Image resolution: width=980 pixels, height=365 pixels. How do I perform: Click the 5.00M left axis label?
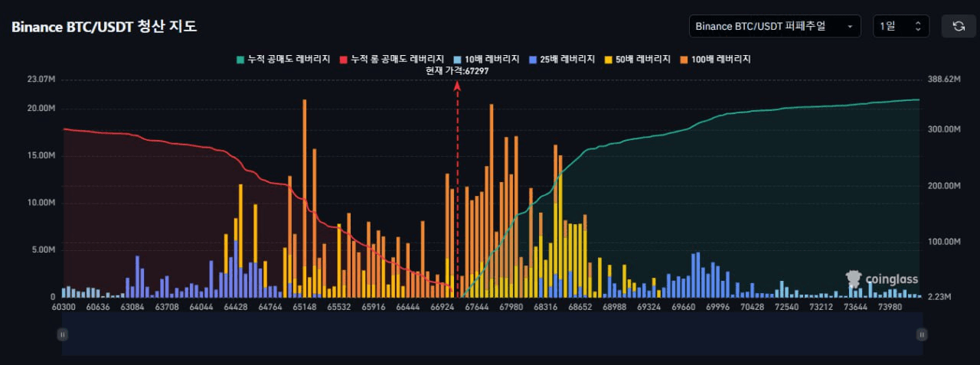tap(43, 250)
